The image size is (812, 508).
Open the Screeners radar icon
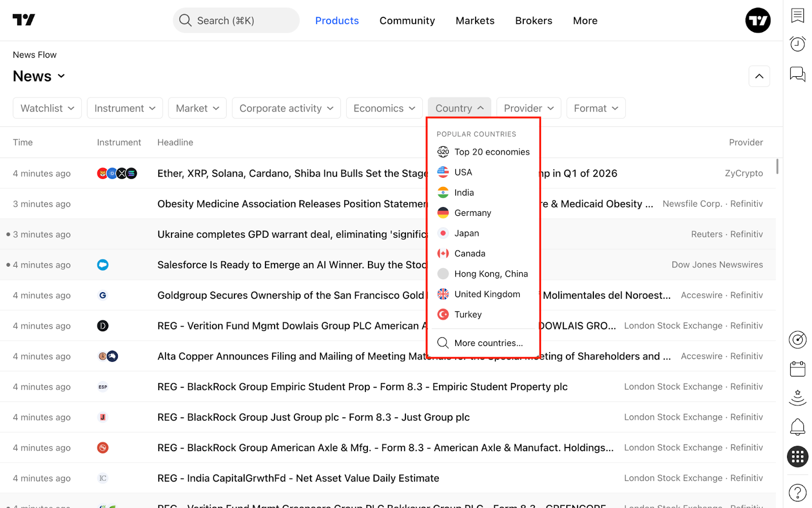pos(798,339)
